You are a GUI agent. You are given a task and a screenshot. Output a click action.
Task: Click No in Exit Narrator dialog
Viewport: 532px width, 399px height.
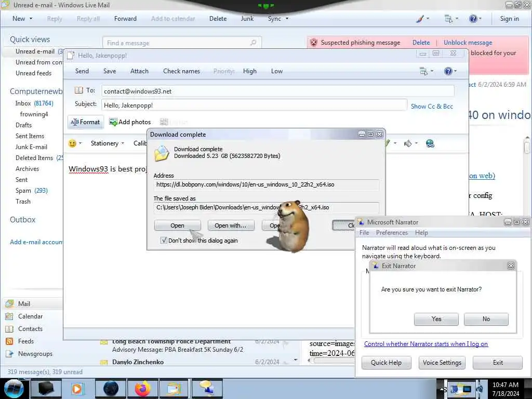coord(486,320)
